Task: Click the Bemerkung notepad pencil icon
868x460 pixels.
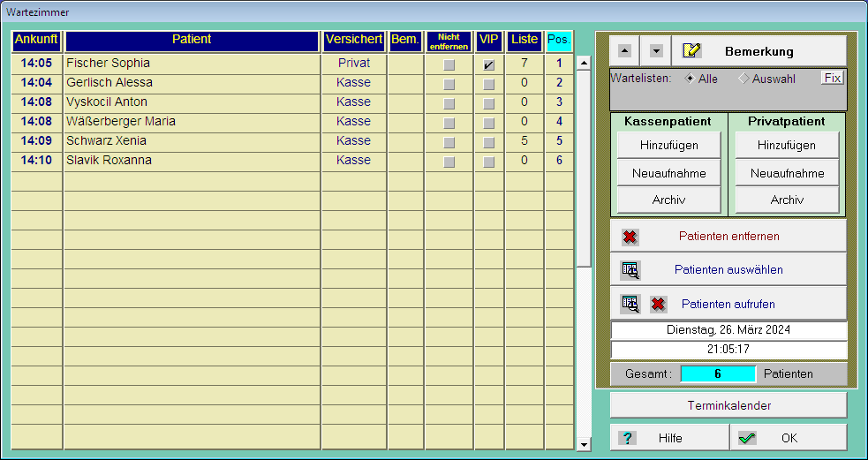Action: pyautogui.click(x=692, y=51)
